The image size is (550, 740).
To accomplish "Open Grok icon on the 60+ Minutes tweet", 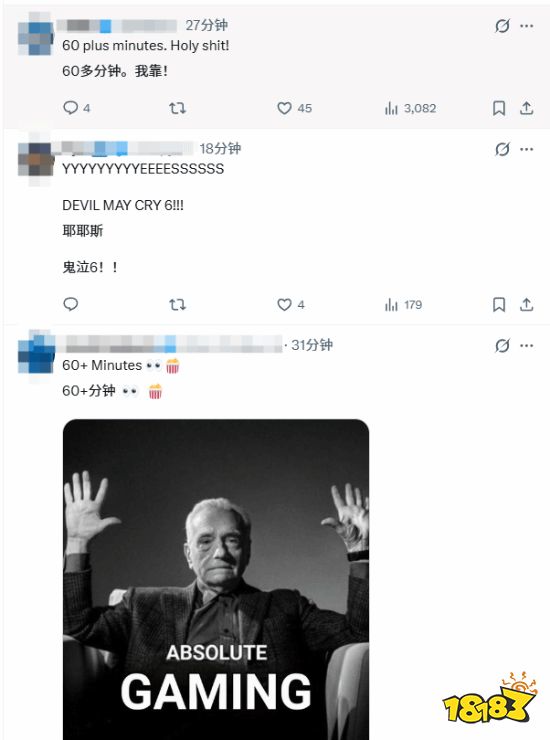I will (x=502, y=346).
